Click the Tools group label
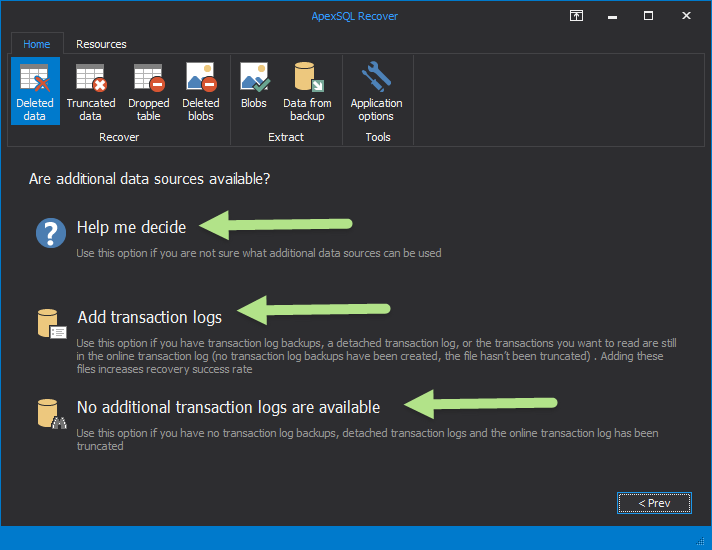The image size is (712, 550). coord(378,137)
